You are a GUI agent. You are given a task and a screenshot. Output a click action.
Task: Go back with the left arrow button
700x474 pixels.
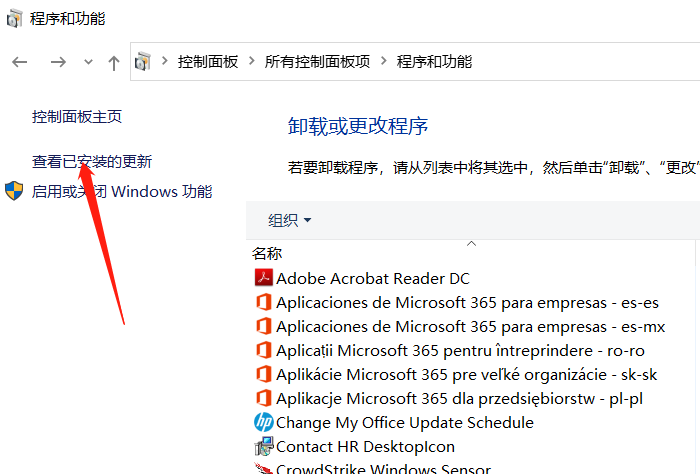[x=20, y=62]
